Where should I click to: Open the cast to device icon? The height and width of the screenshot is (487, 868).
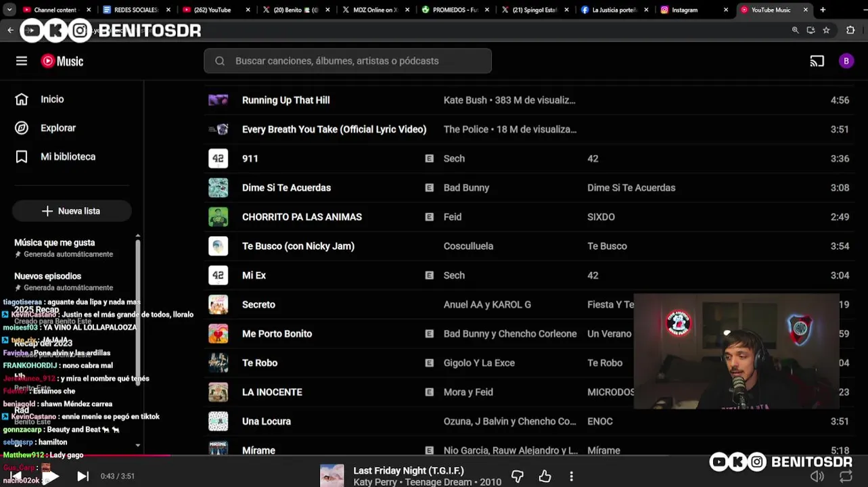pyautogui.click(x=817, y=61)
